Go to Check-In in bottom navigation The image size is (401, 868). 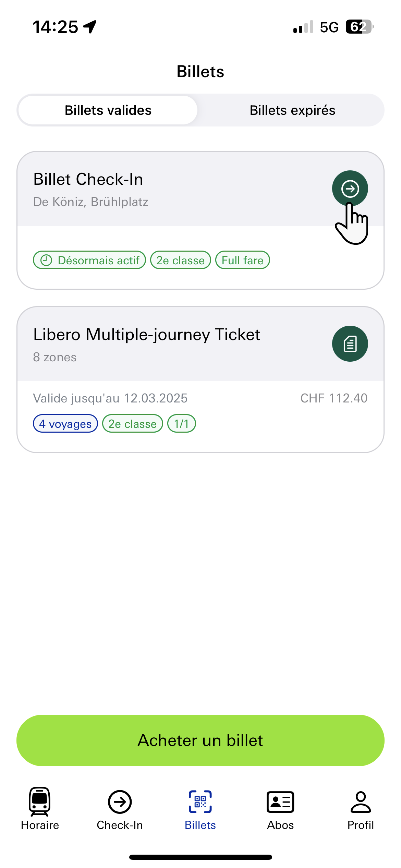coord(120,810)
